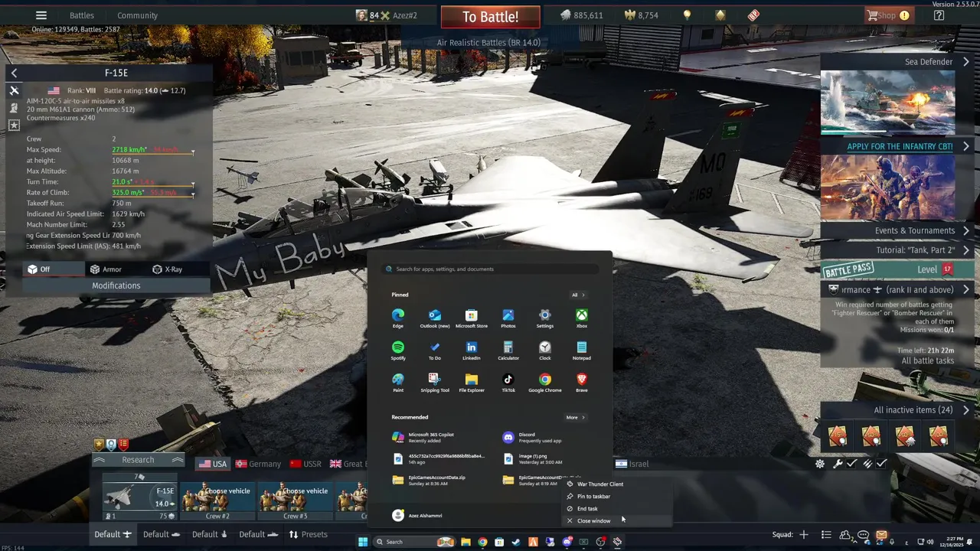Open the Calculator pinned app
The width and height of the screenshot is (980, 551).
point(508,350)
